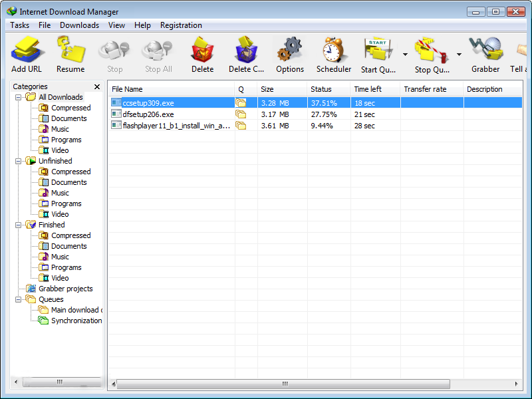Select the flashplayer11_b1_install_win download row
Viewport: 532px width, 399px height.
pyautogui.click(x=315, y=126)
